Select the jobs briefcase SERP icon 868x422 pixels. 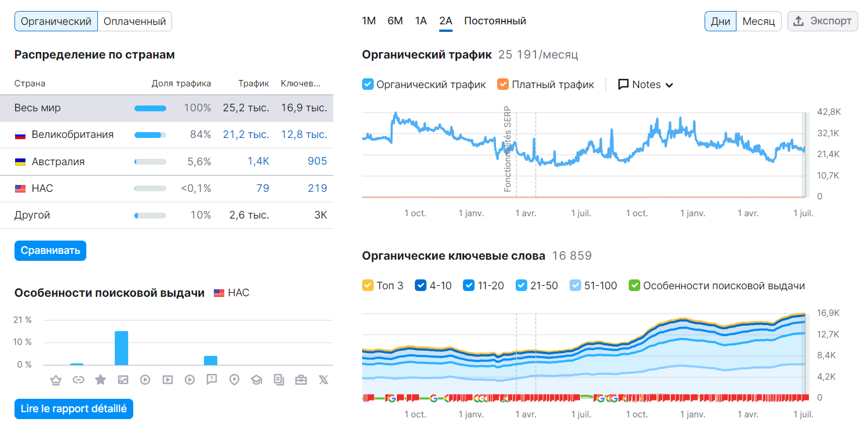click(301, 380)
